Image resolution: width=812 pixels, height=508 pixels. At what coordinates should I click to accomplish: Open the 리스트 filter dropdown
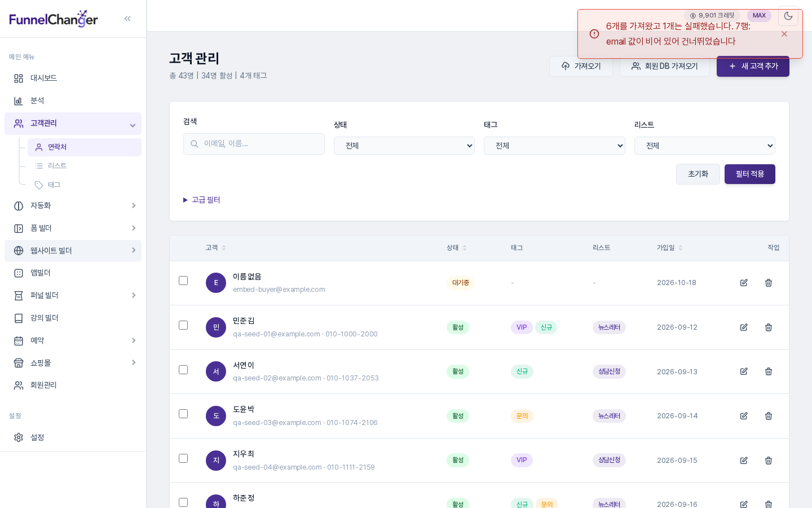coord(705,146)
